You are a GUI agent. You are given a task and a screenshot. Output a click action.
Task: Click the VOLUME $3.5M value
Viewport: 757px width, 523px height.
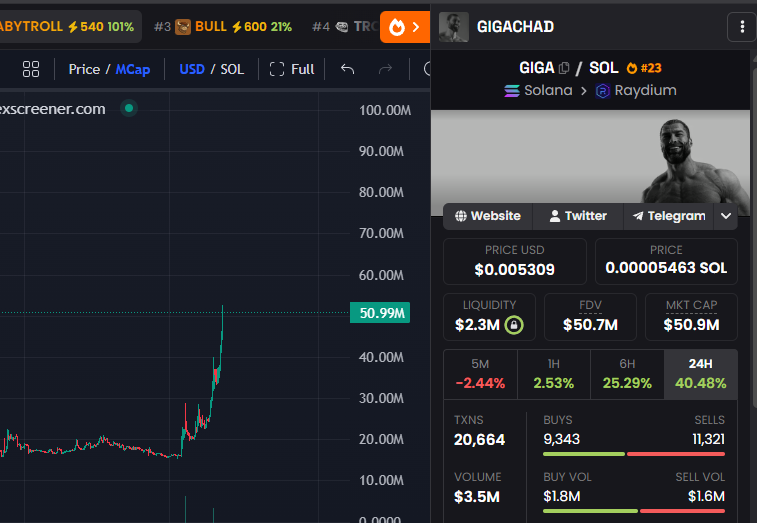pyautogui.click(x=477, y=496)
